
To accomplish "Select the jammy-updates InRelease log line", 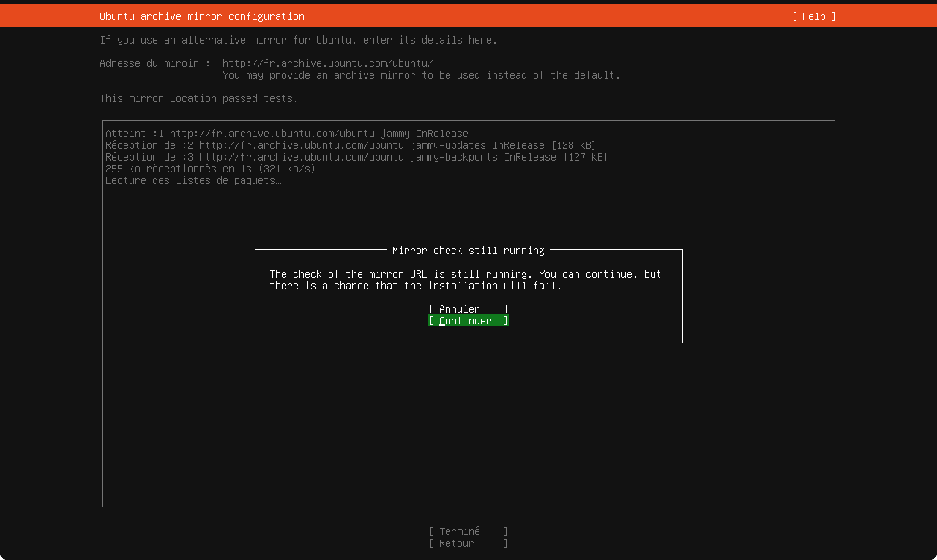I will tap(350, 145).
